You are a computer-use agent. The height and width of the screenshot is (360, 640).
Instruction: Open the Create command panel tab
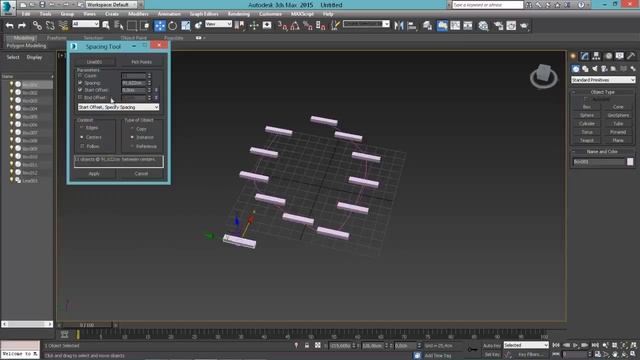click(x=573, y=56)
